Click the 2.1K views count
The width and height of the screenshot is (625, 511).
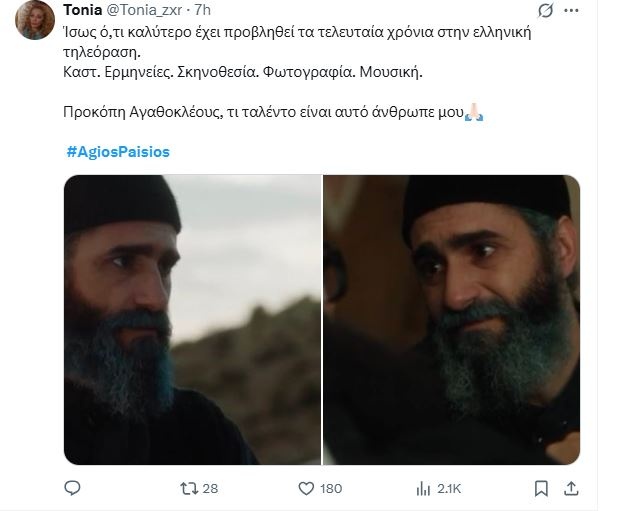click(x=449, y=489)
